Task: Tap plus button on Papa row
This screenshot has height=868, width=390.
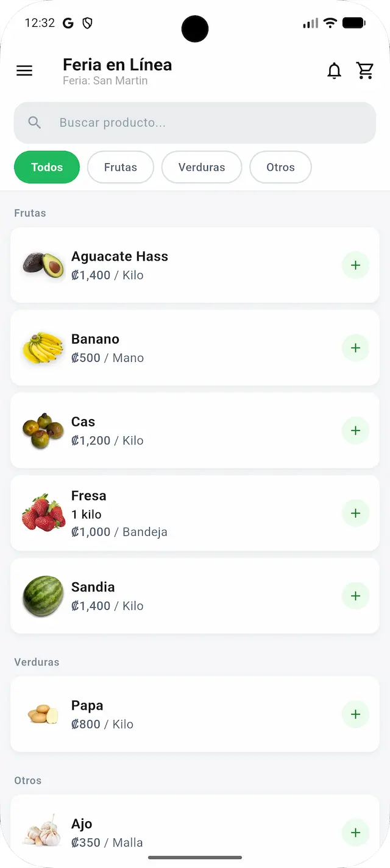Action: (x=355, y=715)
